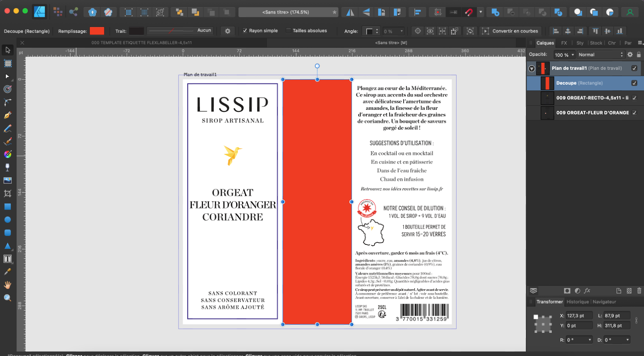644x356 pixels.
Task: Switch to the Calques tab
Action: tap(545, 43)
